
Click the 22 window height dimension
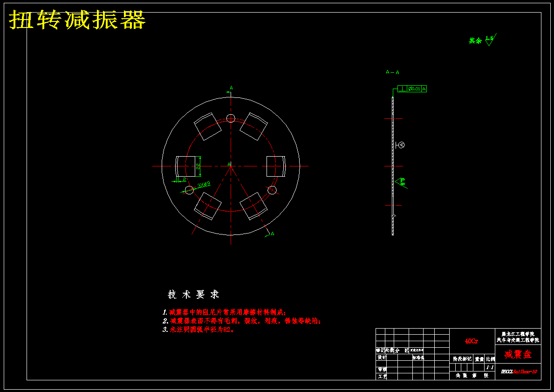198,166
